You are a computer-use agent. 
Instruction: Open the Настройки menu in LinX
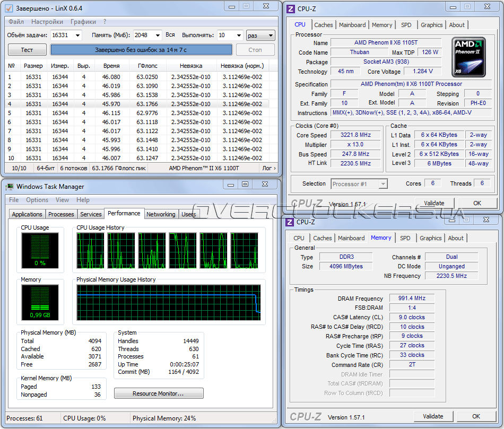[x=47, y=22]
